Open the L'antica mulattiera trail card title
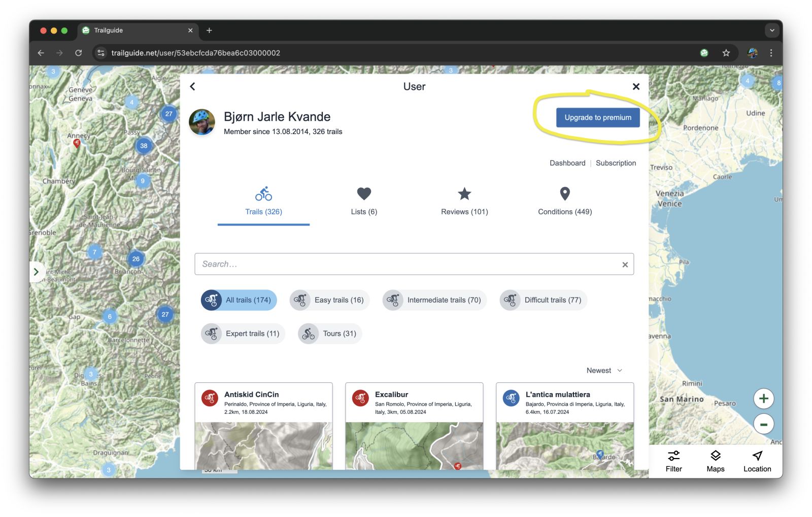812x517 pixels. pyautogui.click(x=558, y=395)
